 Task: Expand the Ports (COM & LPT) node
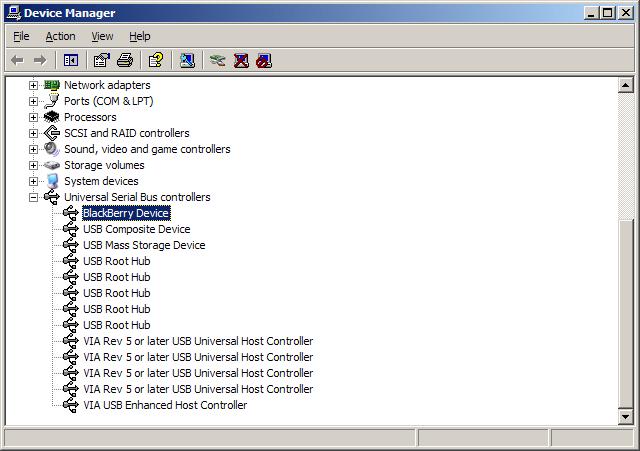[x=33, y=101]
